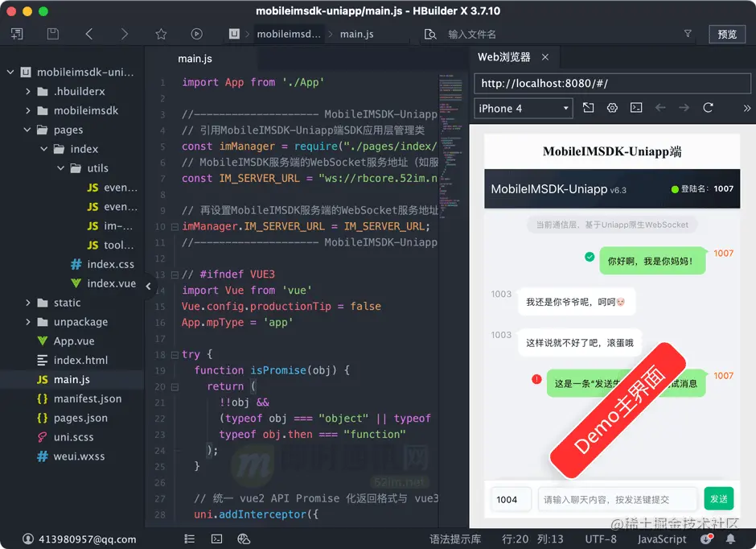The height and width of the screenshot is (549, 756).
Task: Click the recipient ID field showing 1004
Action: 511,499
